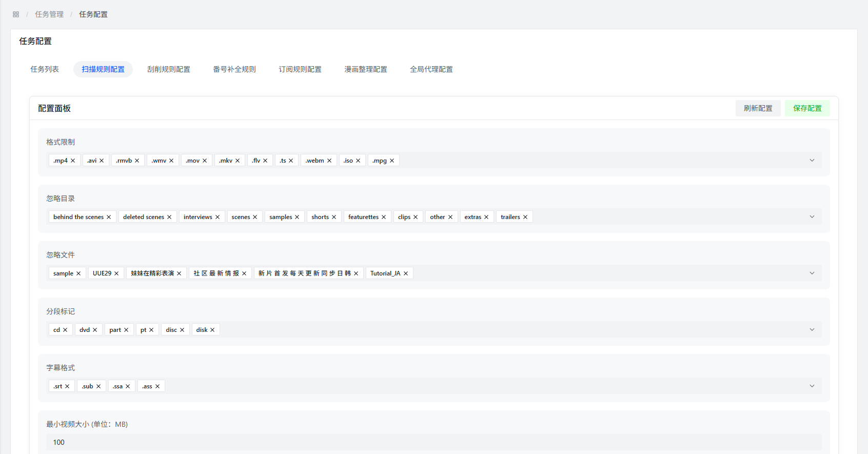Expand the 格式限制 dropdown arrow
Viewport: 868px width, 454px height.
tap(812, 161)
